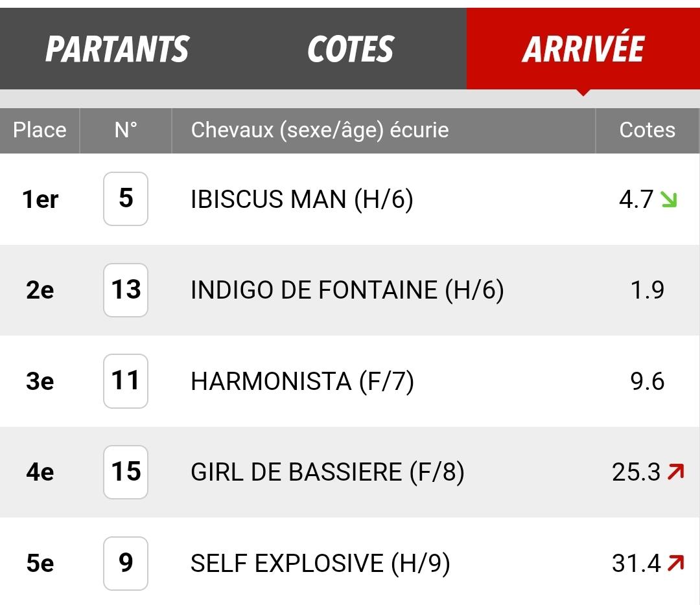This screenshot has width=700, height=605.
Task: Open SELF EXPLOSIVE (H/9) details
Action: pos(320,563)
